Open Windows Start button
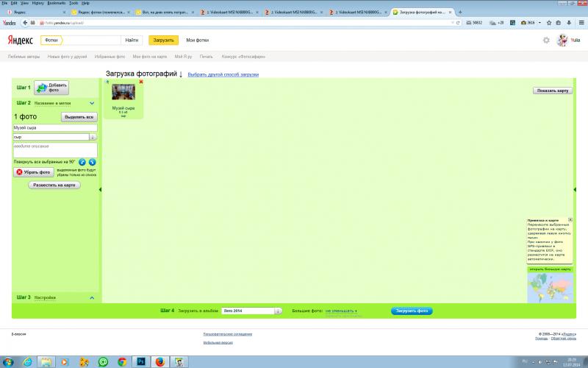This screenshot has width=588, height=368. coord(8,362)
